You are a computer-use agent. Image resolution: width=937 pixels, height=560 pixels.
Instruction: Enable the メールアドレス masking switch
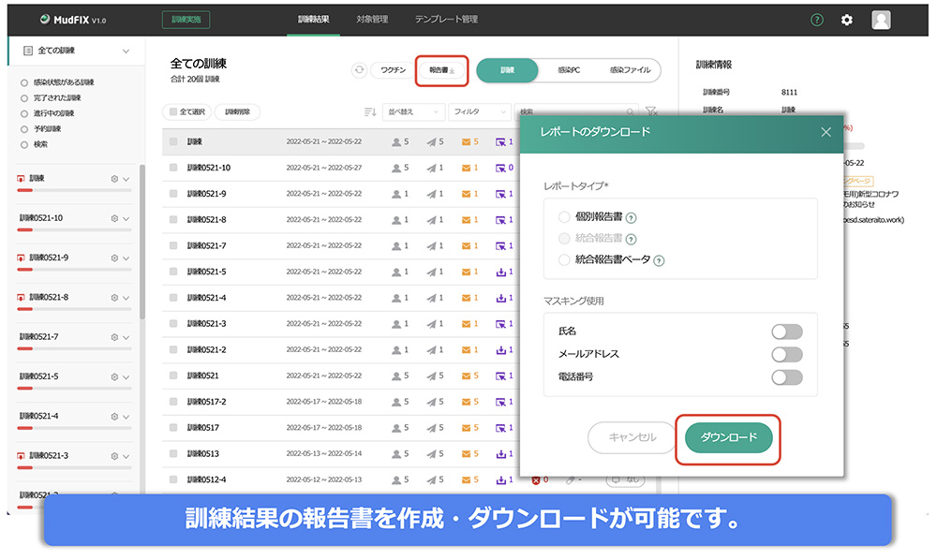coord(786,354)
